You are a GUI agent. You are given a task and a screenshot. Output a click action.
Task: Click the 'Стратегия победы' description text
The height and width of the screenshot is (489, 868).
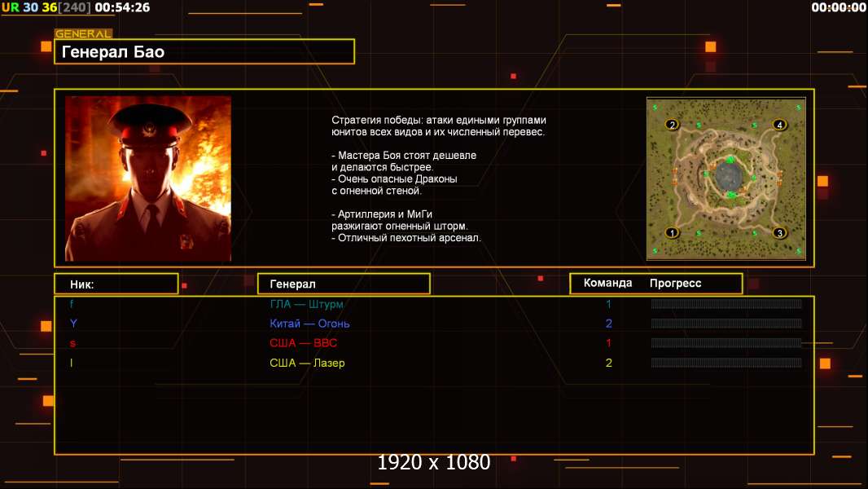pyautogui.click(x=438, y=126)
